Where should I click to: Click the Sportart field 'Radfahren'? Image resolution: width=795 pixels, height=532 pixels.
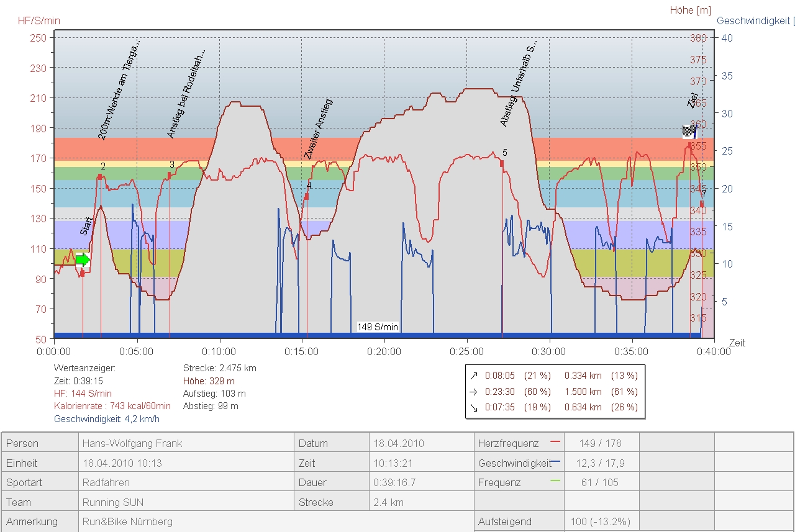click(x=106, y=482)
